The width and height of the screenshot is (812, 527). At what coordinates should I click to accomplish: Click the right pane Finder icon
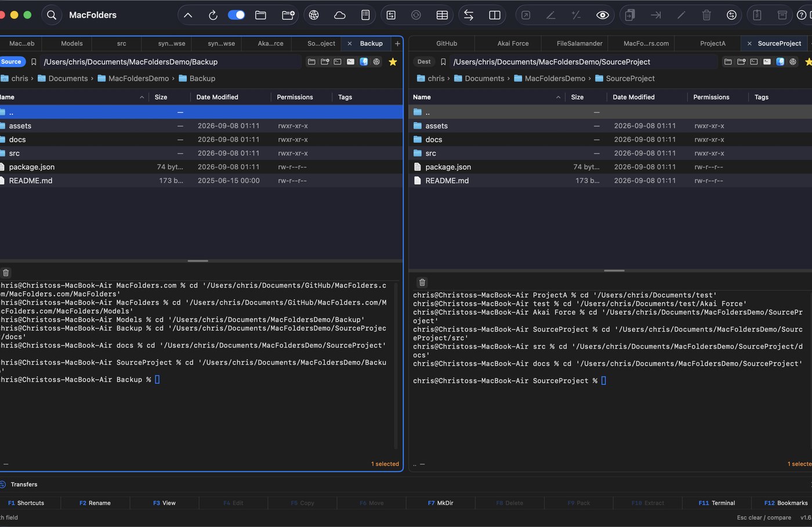(x=780, y=61)
